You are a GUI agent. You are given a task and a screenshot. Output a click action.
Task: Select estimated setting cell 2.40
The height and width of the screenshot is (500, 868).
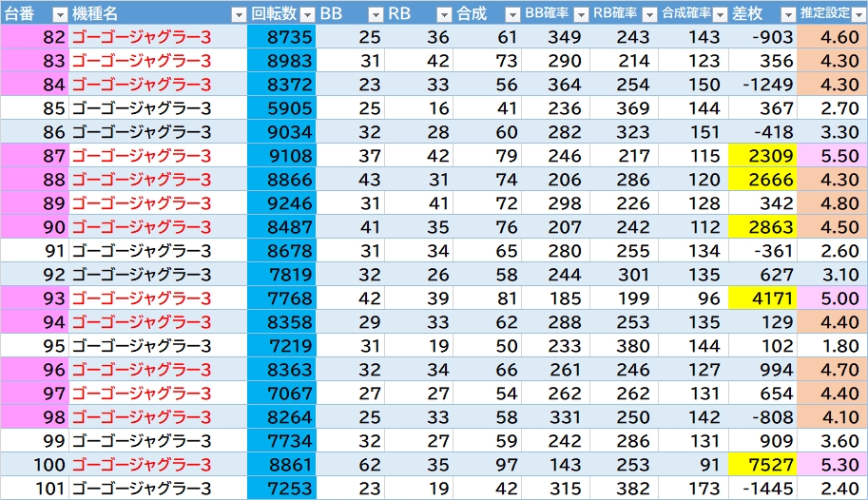(832, 489)
